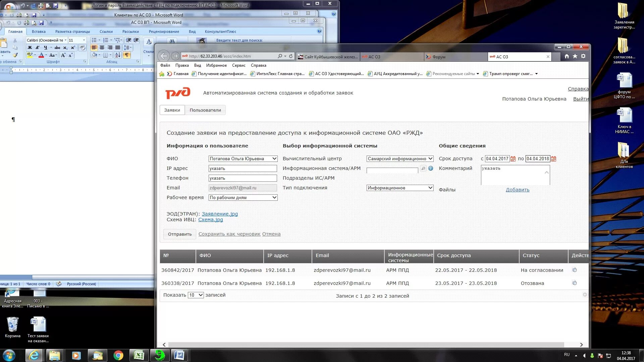Select center text alignment in Word
Screen dimensions: 644x362
[102, 48]
